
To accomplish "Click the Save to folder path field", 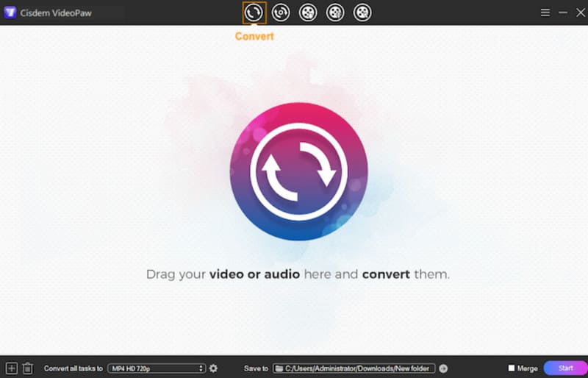I will [354, 368].
